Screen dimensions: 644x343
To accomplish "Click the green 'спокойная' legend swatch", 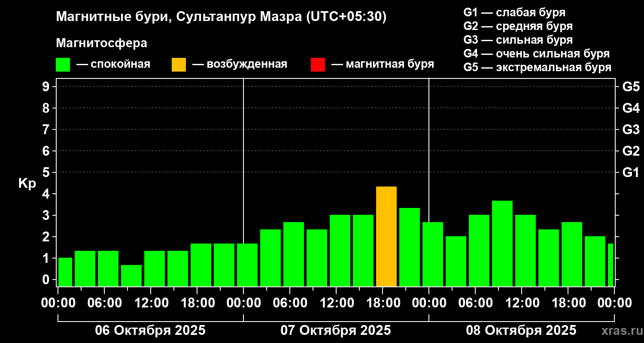I will tap(63, 65).
